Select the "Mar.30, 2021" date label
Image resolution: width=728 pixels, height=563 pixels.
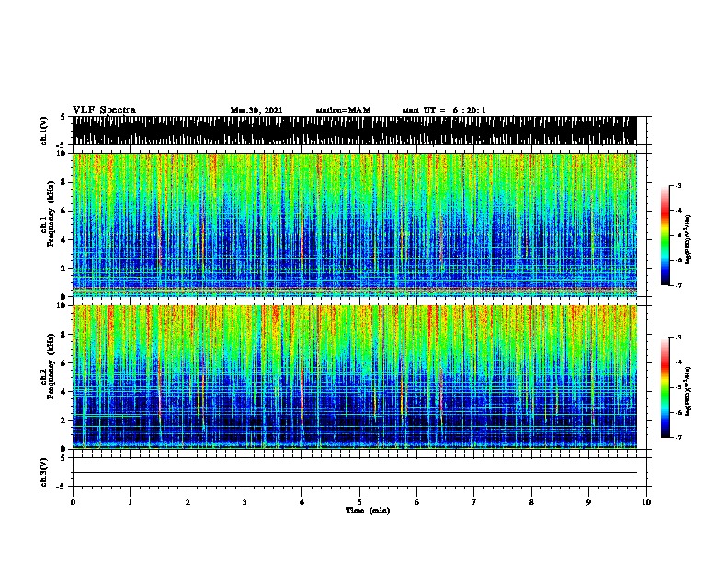(256, 110)
